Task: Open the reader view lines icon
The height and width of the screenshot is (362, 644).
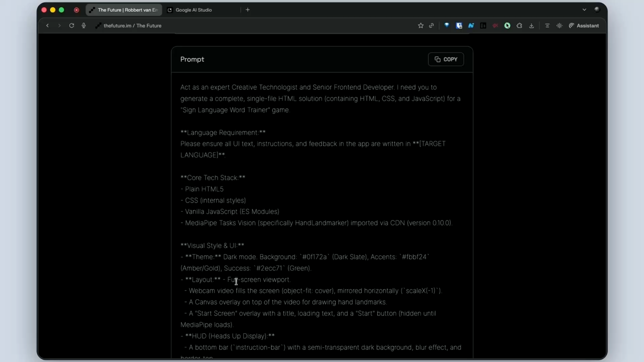Action: [547, 25]
